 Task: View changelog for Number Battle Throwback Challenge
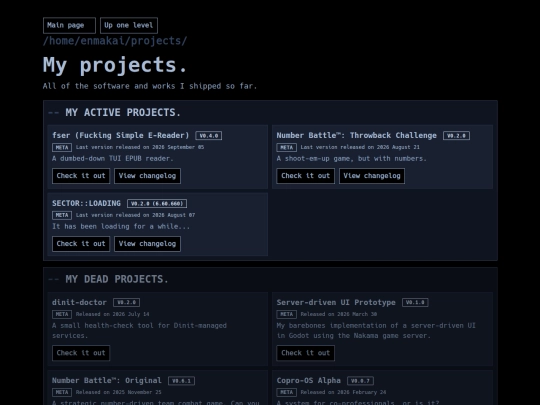click(x=372, y=176)
